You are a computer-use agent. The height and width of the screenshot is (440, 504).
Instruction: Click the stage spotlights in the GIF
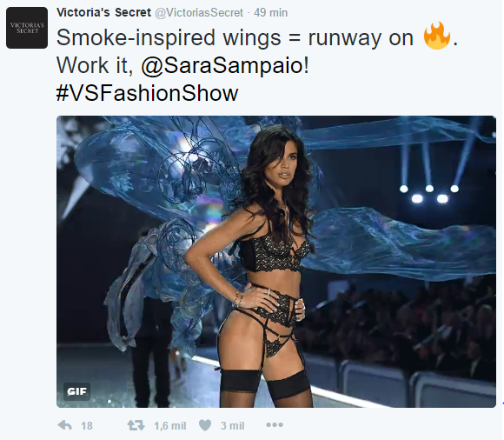[429, 193]
